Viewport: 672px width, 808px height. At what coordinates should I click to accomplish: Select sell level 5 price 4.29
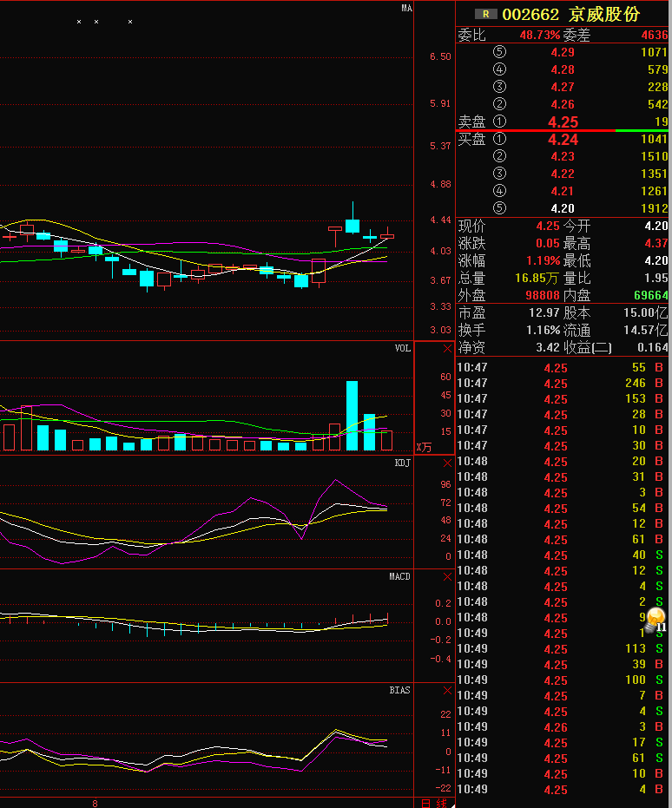[563, 53]
